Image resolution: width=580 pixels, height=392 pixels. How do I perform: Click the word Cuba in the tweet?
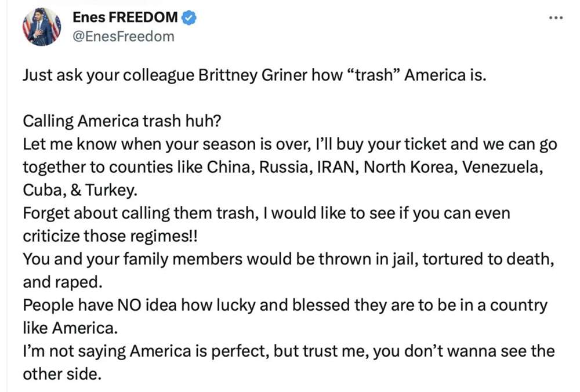[x=40, y=190]
